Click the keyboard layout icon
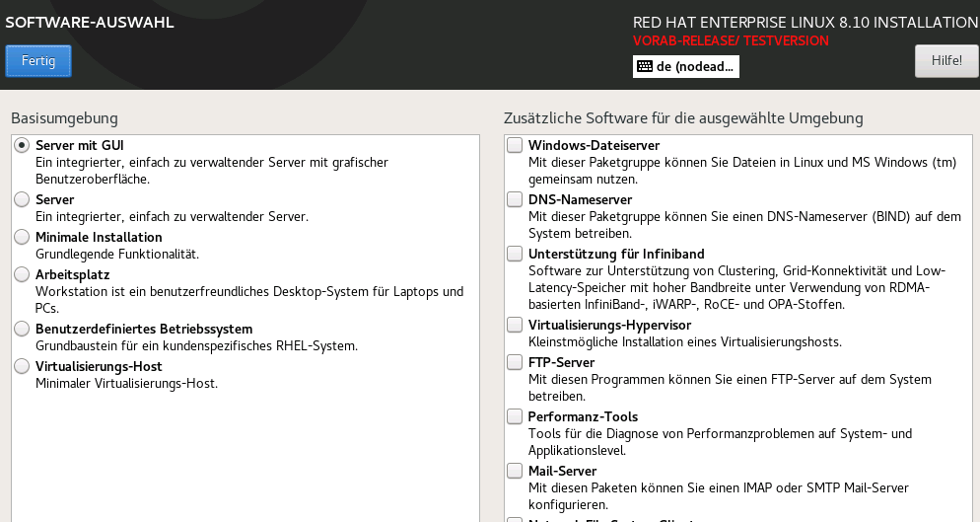Viewport: 980px width, 522px height. [645, 66]
